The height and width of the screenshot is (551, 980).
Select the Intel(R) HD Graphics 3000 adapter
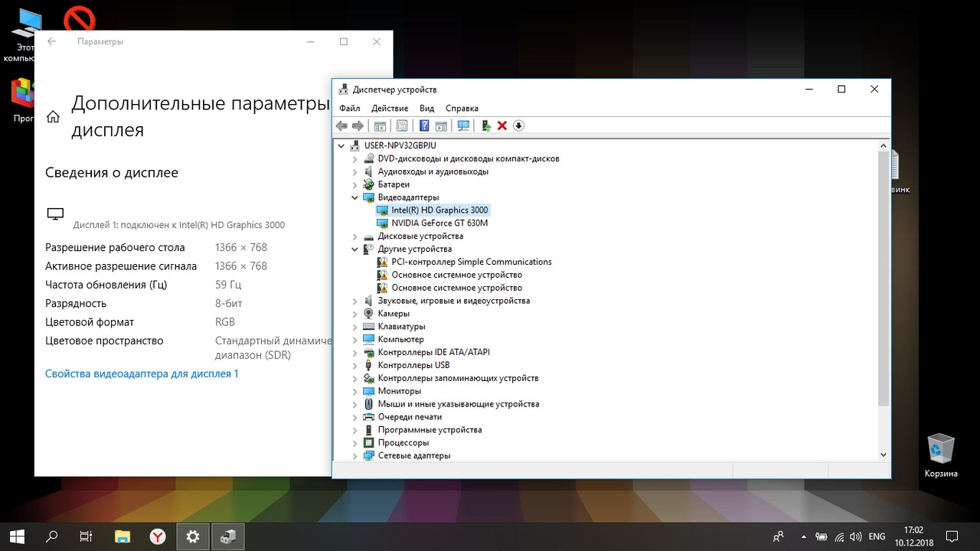439,210
